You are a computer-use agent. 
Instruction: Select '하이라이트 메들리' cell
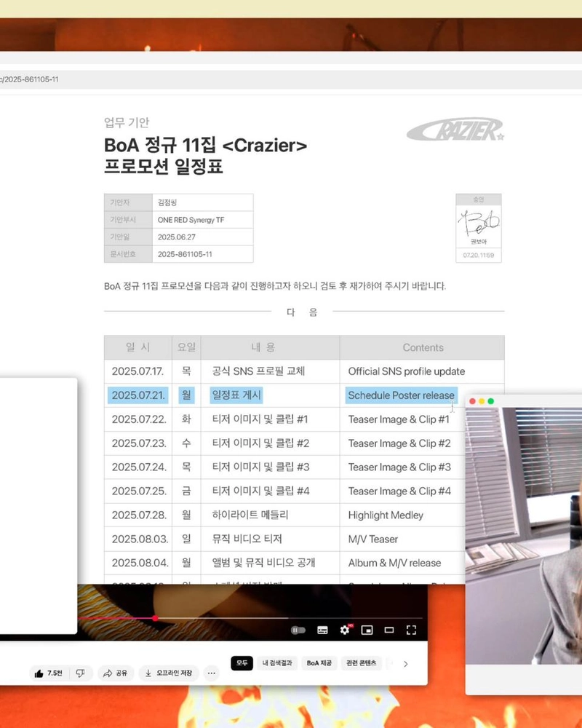click(270, 515)
